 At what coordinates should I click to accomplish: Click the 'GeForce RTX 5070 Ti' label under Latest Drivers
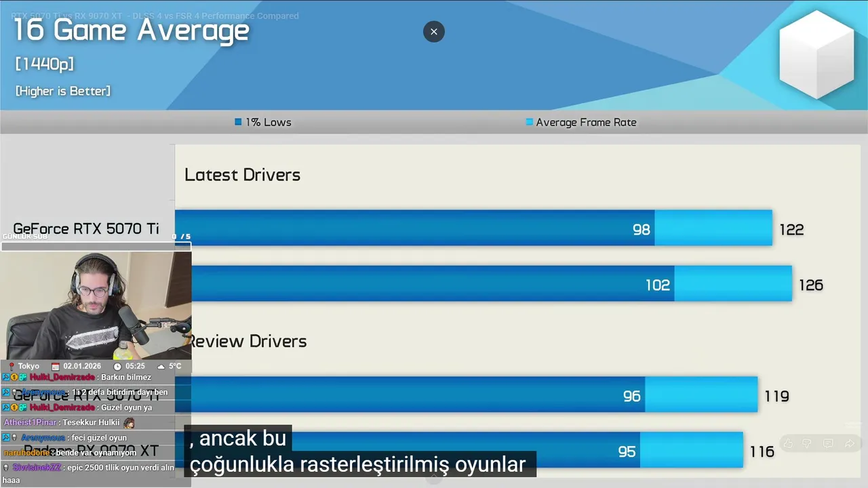click(x=86, y=228)
